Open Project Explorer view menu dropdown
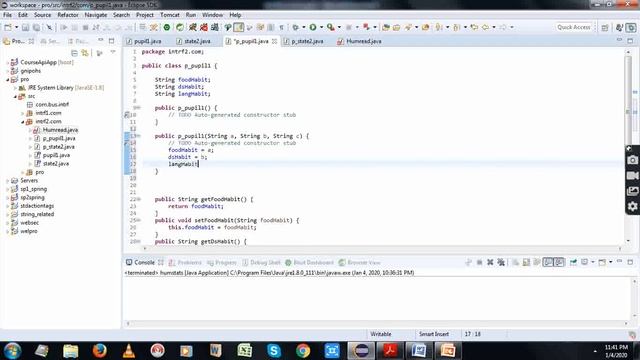The height and width of the screenshot is (360, 640). pyautogui.click(x=113, y=53)
